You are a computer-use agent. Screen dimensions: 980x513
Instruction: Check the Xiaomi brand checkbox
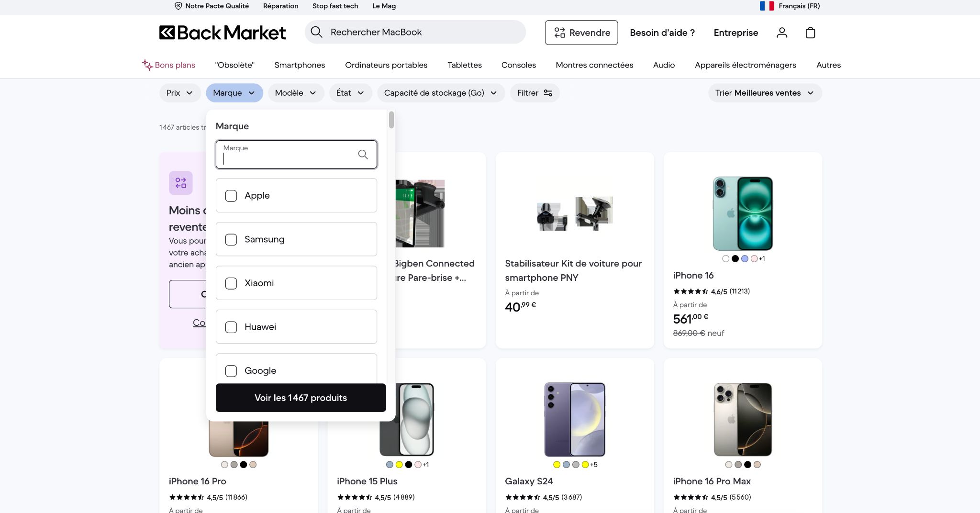231,283
